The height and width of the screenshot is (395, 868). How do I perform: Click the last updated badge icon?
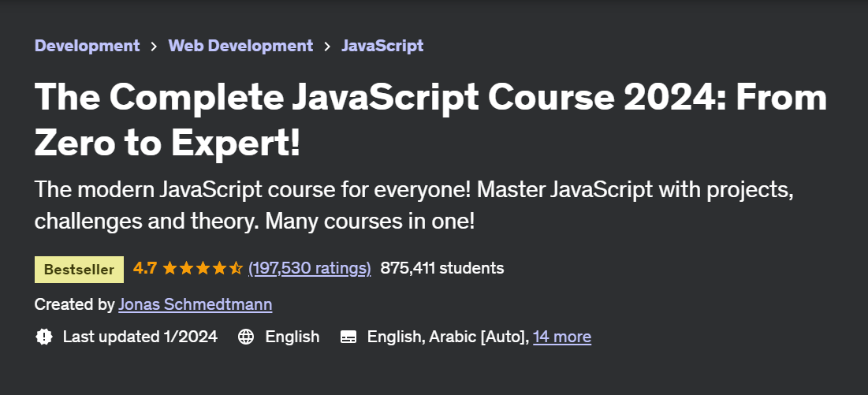(x=43, y=337)
